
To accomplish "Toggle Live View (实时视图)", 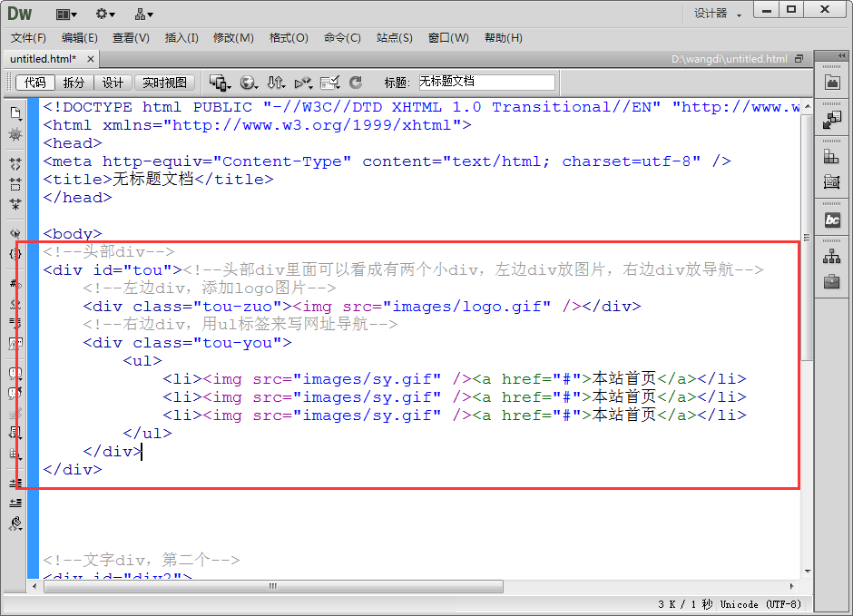I will (164, 83).
